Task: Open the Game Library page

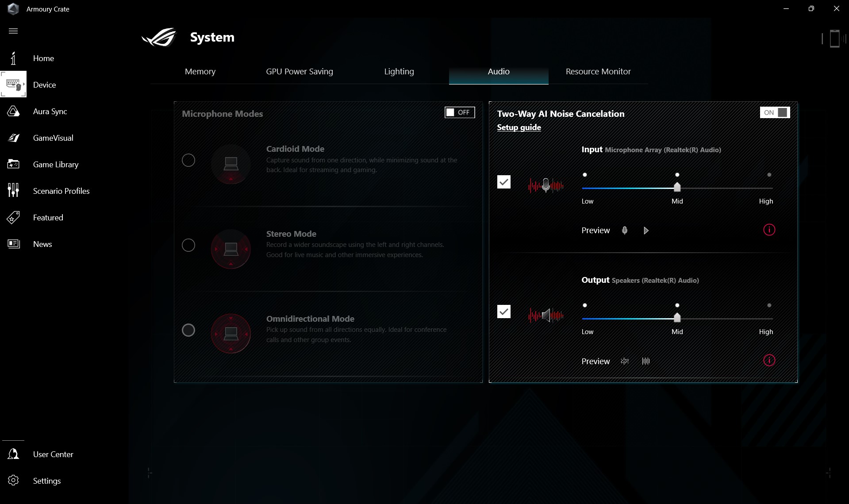Action: click(55, 165)
